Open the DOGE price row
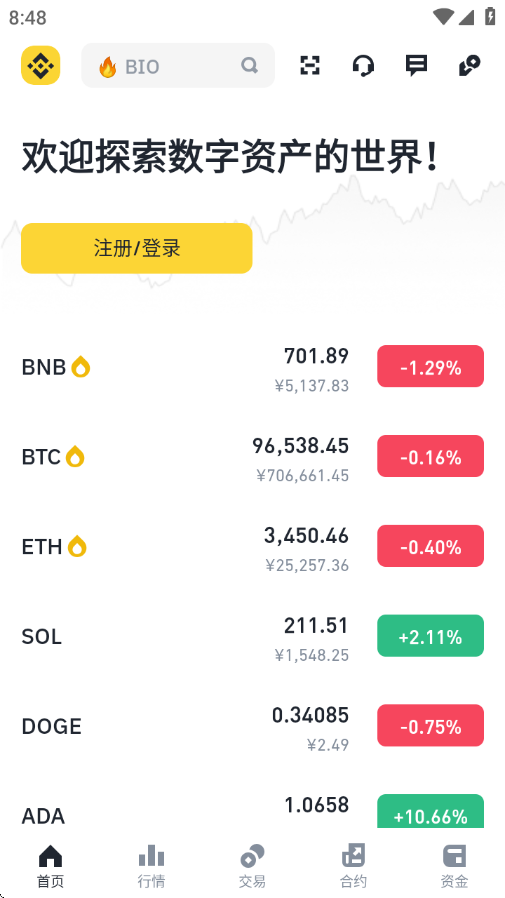Viewport: 505px width, 898px height. (252, 726)
